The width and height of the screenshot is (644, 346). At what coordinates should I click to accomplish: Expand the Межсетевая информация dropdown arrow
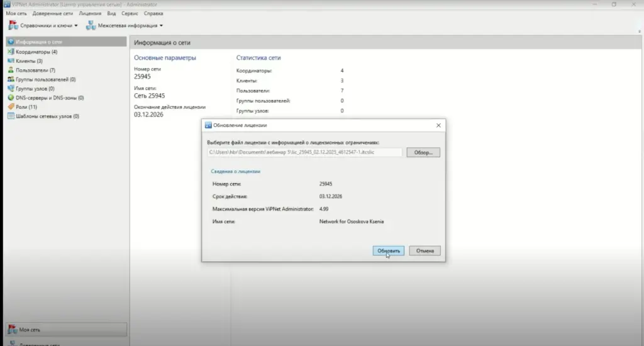coord(161,25)
